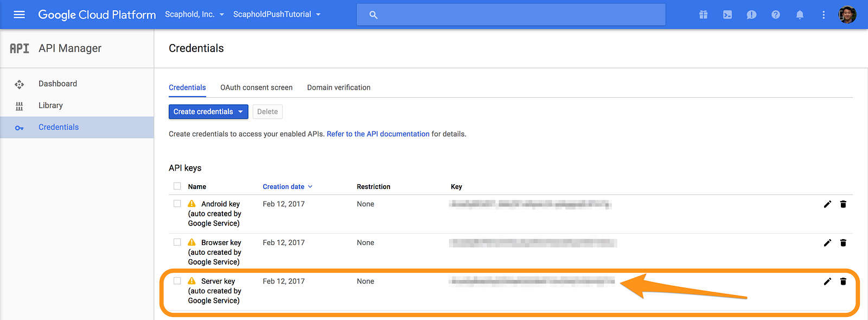
Task: Click the API Manager logo icon
Action: point(20,48)
